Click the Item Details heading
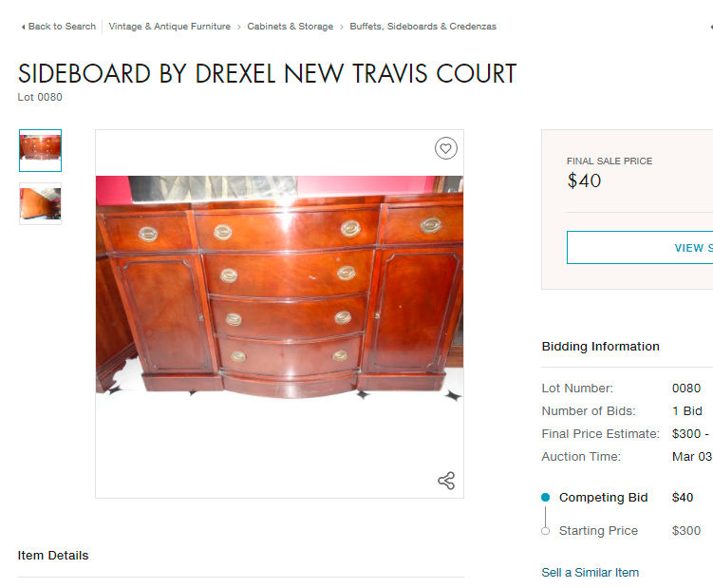This screenshot has height=588, width=713. coord(53,556)
